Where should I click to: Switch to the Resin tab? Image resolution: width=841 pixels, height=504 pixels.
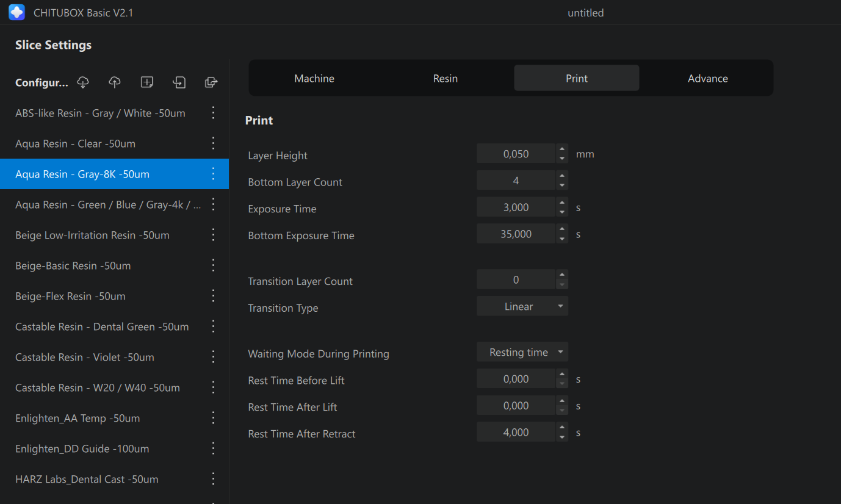point(446,78)
